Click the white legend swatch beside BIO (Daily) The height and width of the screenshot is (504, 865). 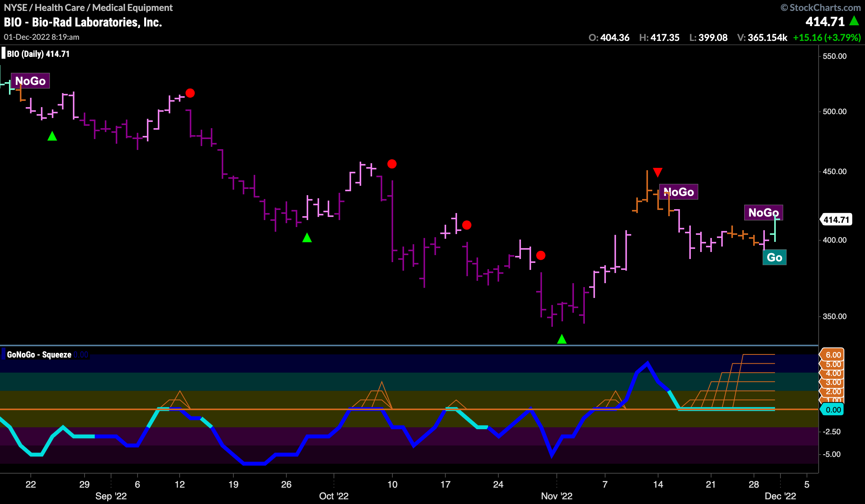point(4,53)
